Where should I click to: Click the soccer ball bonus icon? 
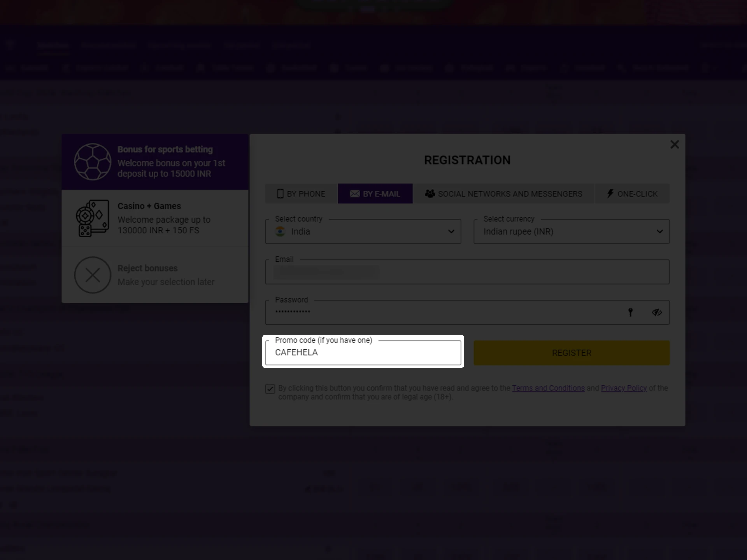pos(93,162)
